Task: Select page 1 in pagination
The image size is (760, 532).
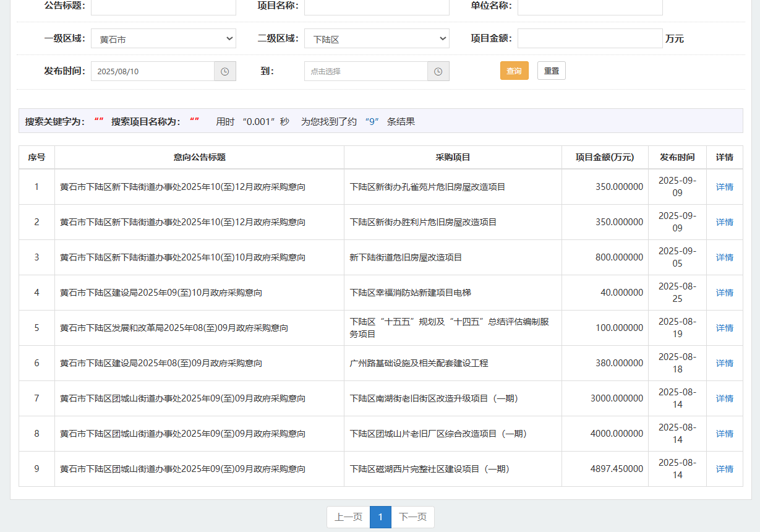Action: coord(380,517)
